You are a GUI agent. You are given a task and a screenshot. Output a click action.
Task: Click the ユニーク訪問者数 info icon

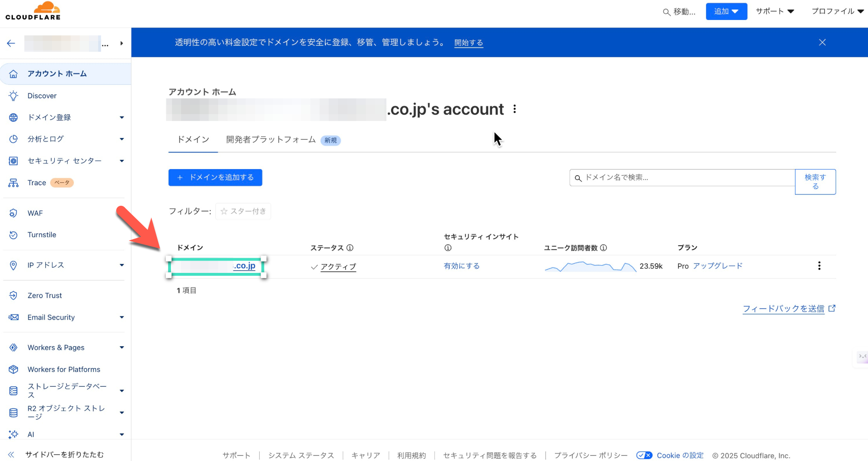[604, 248]
